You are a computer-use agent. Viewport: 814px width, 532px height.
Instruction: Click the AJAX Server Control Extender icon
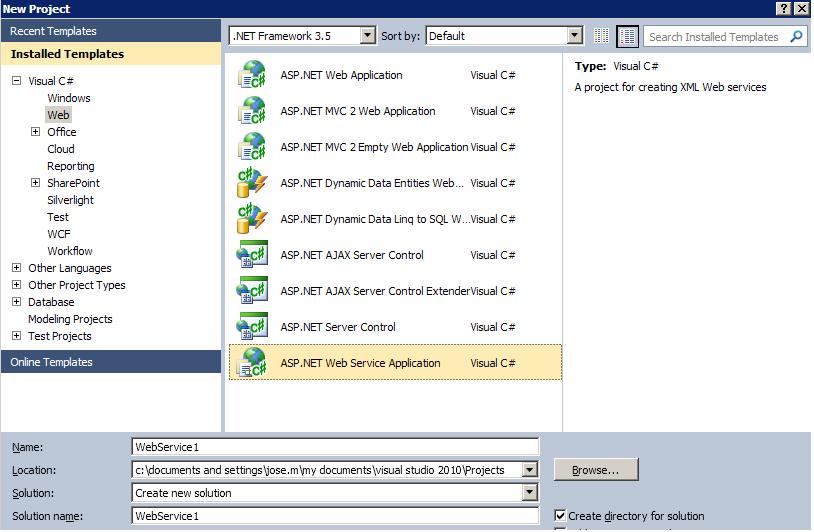252,291
